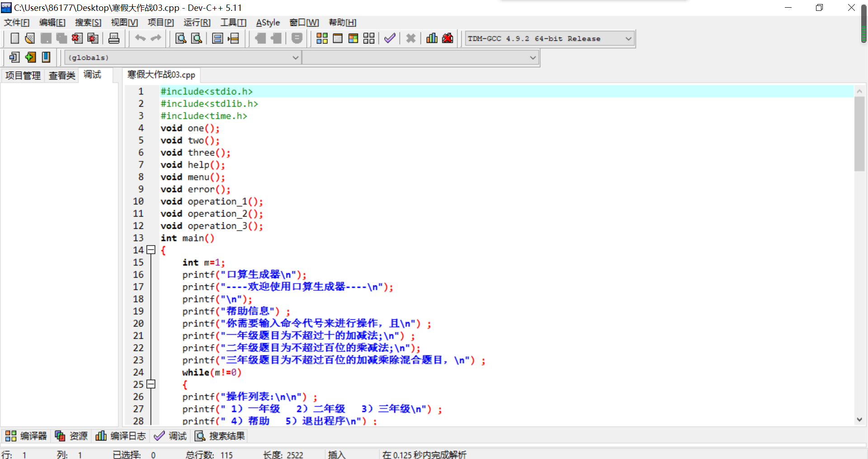This screenshot has height=459, width=868.
Task: Switch to the 查看类 tab
Action: pyautogui.click(x=62, y=76)
